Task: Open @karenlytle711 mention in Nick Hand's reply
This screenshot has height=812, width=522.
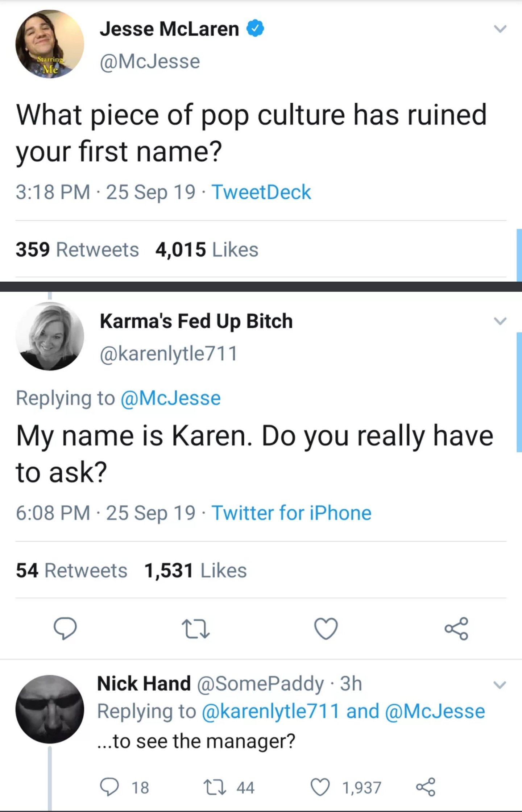Action: point(270,711)
